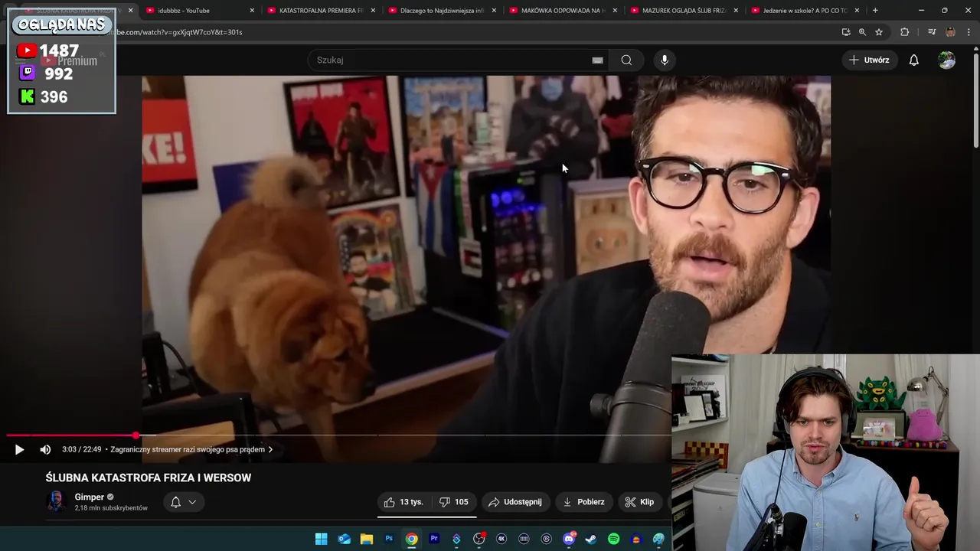
Task: Open the Windows Start menu
Action: coord(322,539)
